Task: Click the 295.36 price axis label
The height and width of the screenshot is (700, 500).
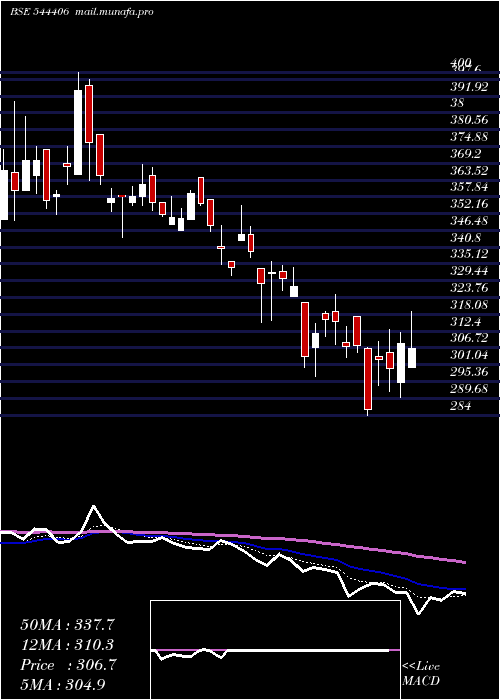Action: coord(469,372)
